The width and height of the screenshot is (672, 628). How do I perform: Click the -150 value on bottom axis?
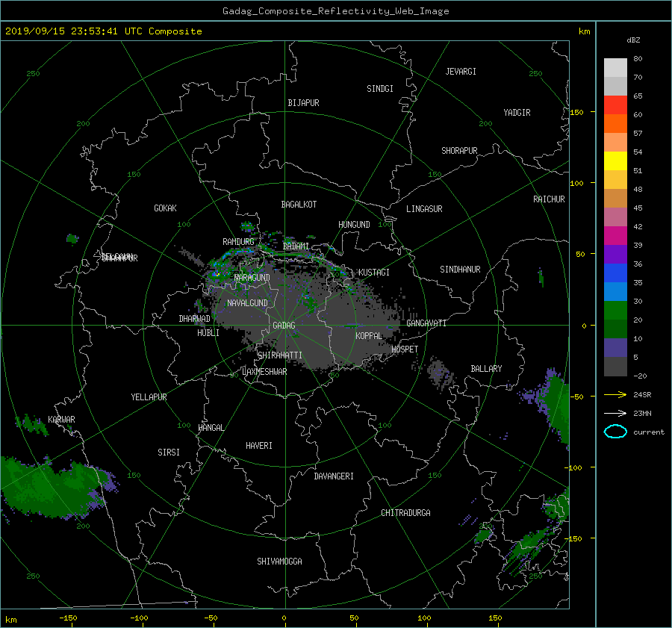[68, 618]
